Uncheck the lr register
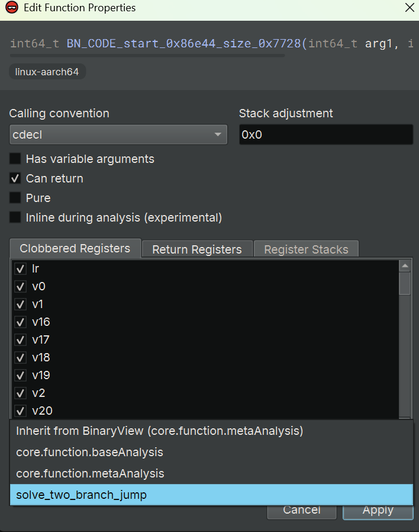This screenshot has width=419, height=532. tap(21, 269)
